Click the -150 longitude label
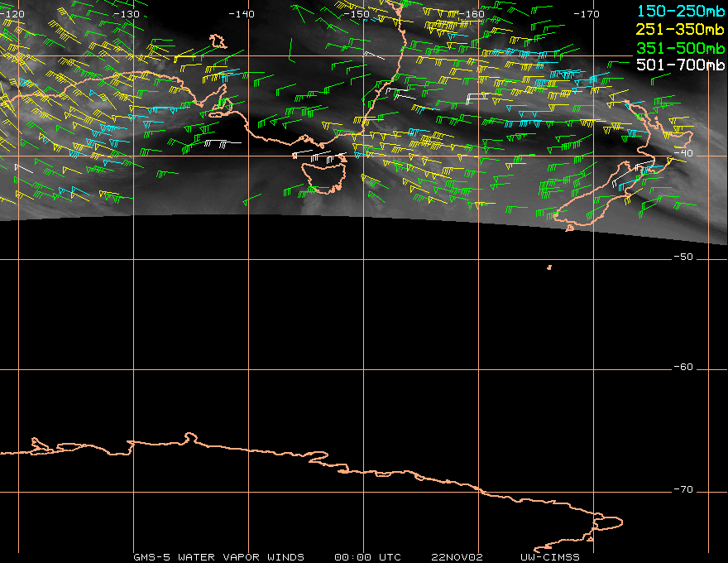This screenshot has height=563, width=728. pyautogui.click(x=357, y=14)
